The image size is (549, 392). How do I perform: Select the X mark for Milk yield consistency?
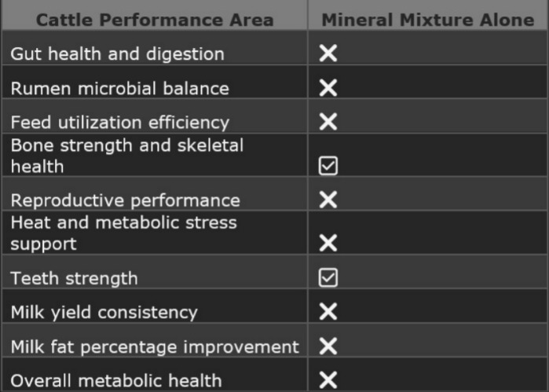(x=328, y=312)
